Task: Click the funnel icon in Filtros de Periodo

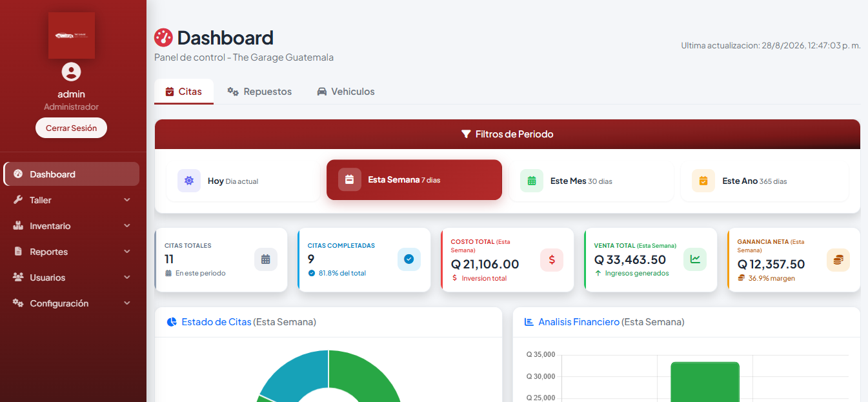Action: [466, 134]
